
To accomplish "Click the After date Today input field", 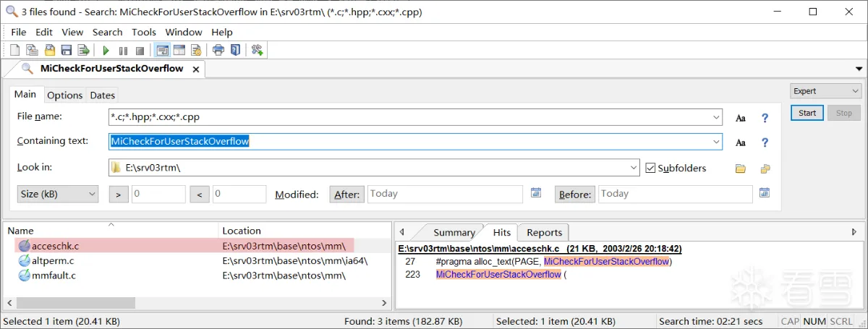I will 445,194.
